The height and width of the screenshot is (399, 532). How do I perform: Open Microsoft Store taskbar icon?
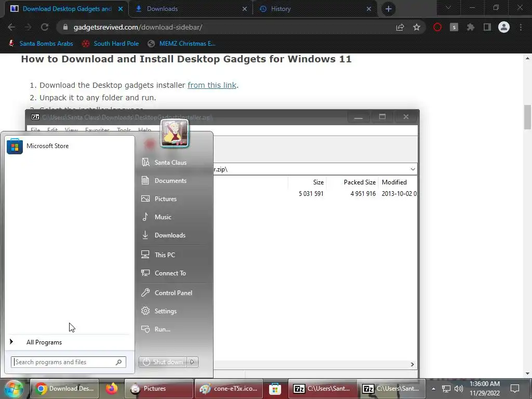point(275,389)
